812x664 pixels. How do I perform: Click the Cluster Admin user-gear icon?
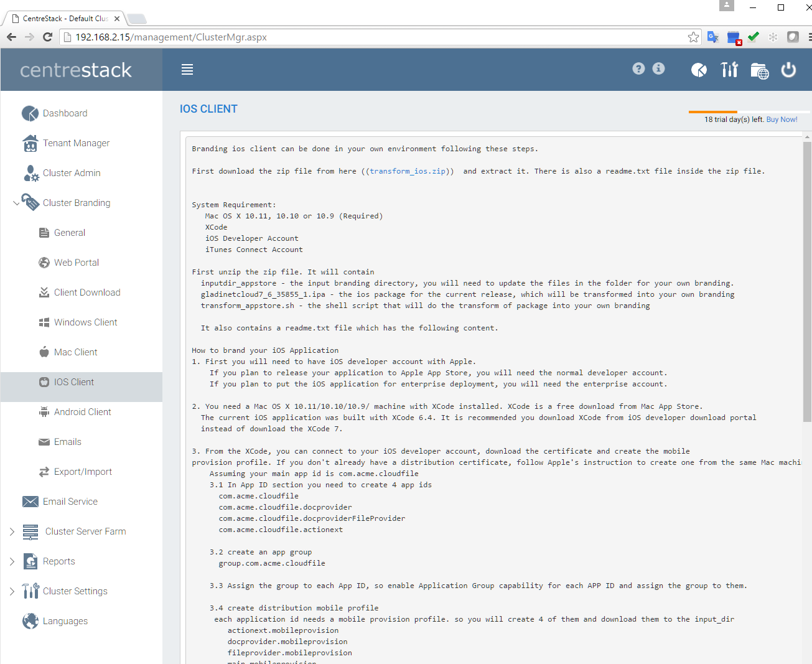[31, 173]
